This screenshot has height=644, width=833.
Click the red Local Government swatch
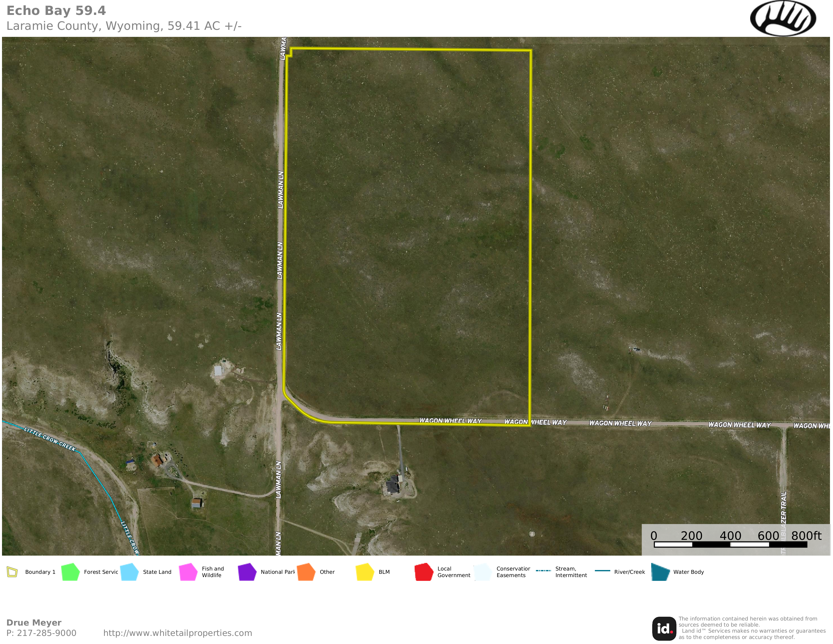(x=424, y=572)
